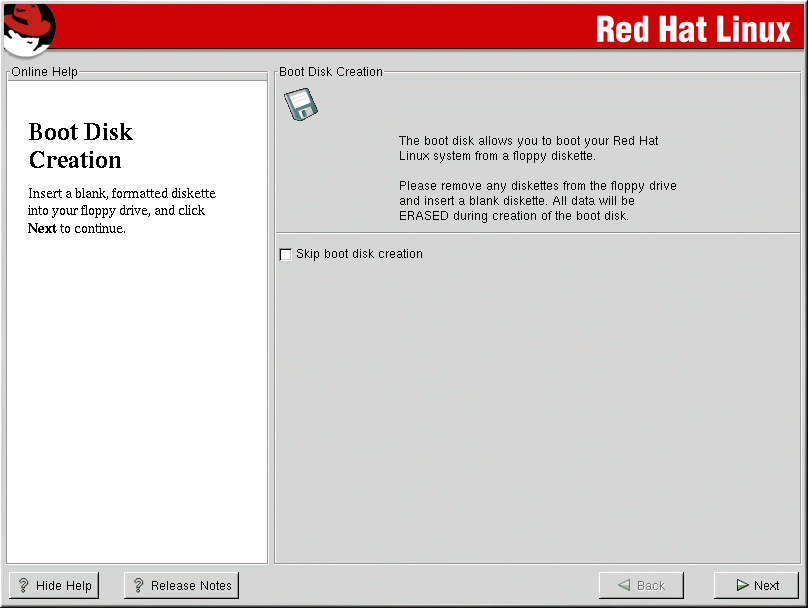Click the "Insert a blank, formatted diskette" help text
Screen dimensions: 808x608
pyautogui.click(x=121, y=193)
